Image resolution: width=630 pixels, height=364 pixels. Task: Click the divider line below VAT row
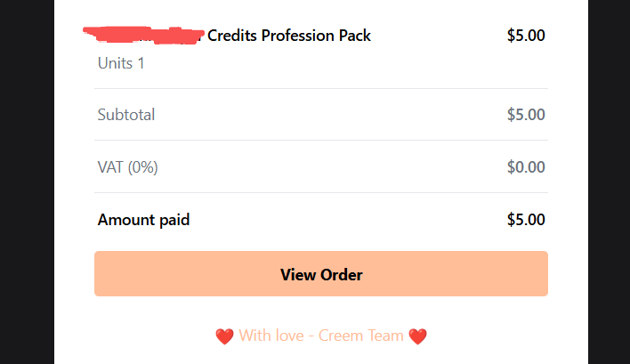point(321,192)
